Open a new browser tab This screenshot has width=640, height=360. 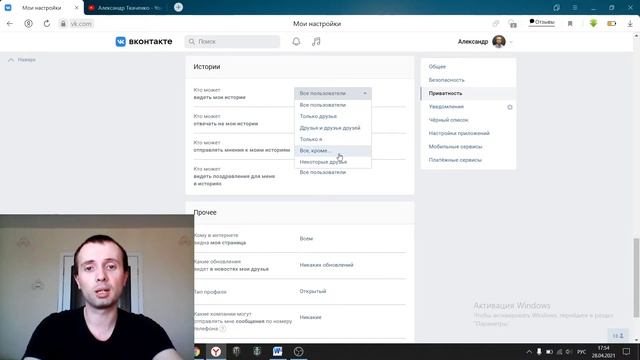click(178, 7)
